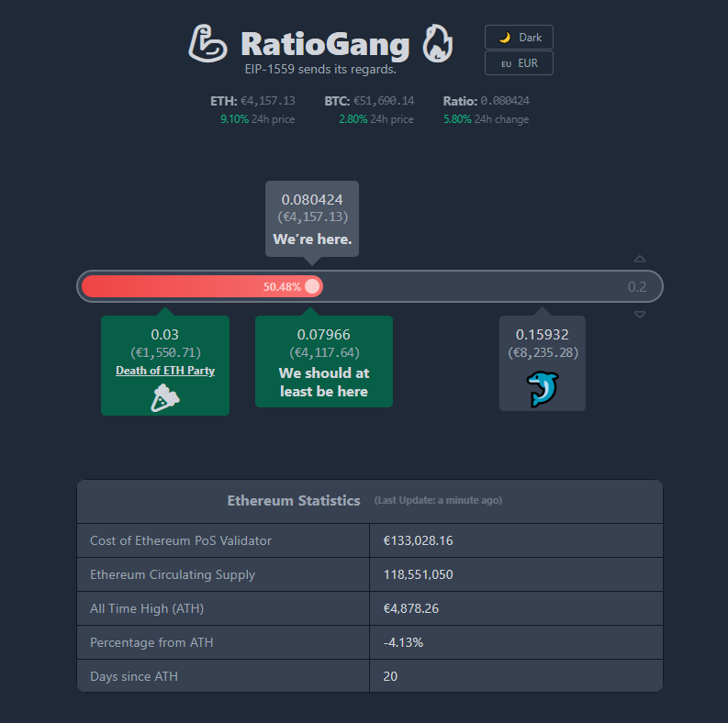Image resolution: width=728 pixels, height=723 pixels.
Task: Decrease ratio target with down arrow
Action: coord(640,315)
